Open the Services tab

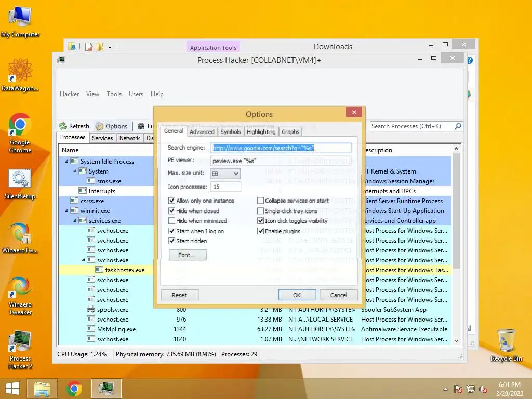click(x=102, y=138)
